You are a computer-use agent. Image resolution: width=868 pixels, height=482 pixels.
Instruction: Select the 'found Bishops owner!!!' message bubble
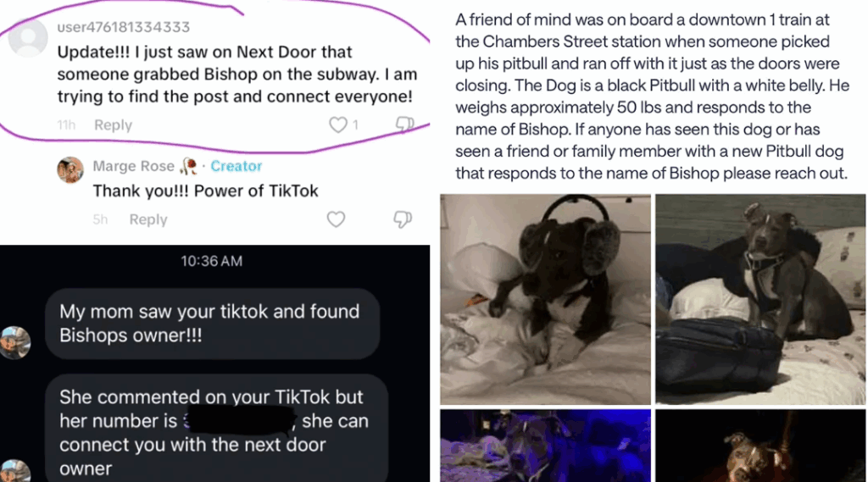[213, 324]
